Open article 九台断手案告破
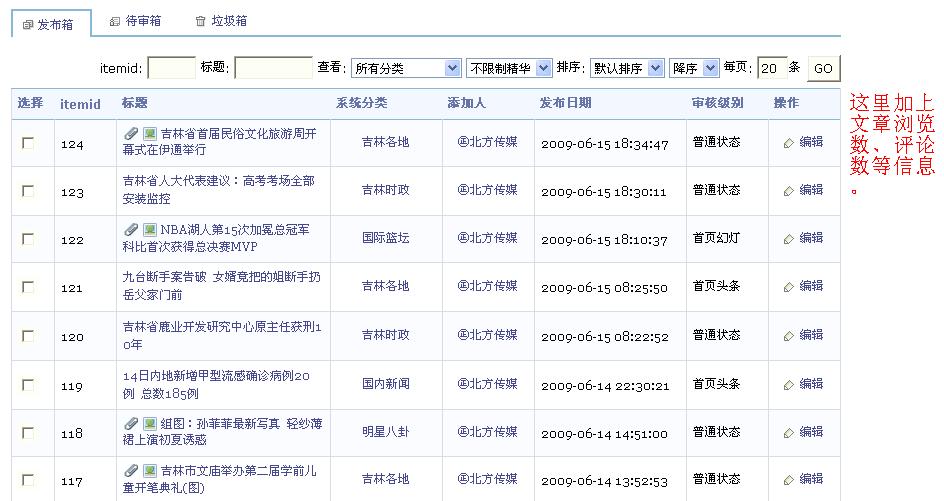This screenshot has height=501, width=944. (x=222, y=285)
